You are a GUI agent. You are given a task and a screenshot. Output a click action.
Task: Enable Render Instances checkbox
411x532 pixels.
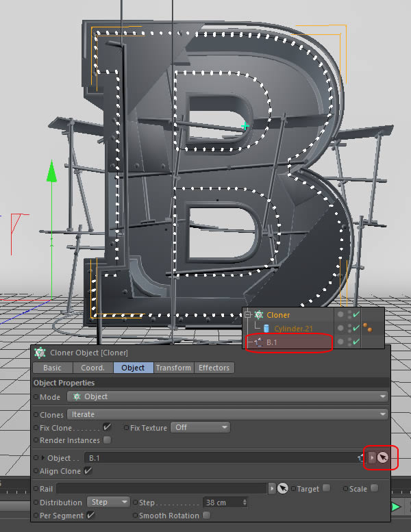coord(107,440)
